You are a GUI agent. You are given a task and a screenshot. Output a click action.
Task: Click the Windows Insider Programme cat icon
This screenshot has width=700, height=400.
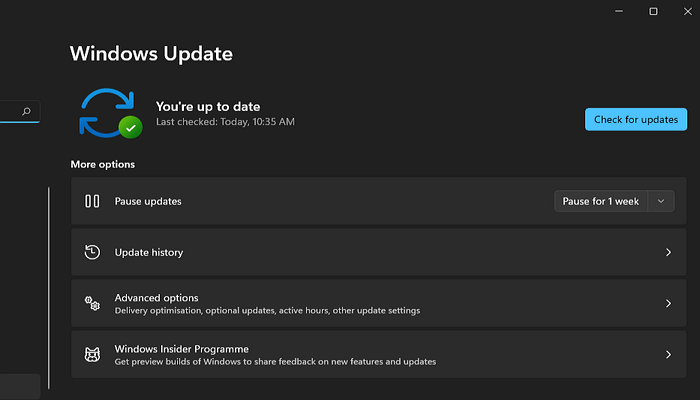click(92, 355)
